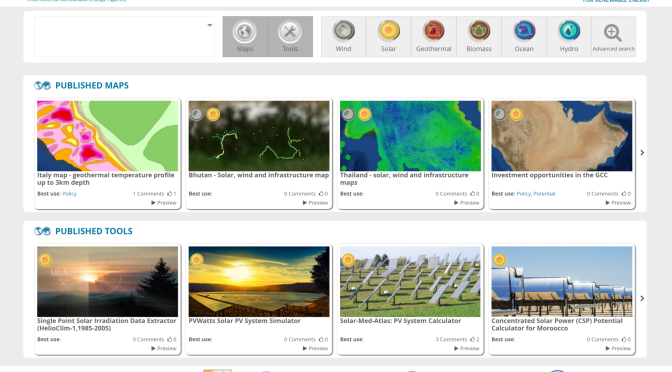Open Solar-Med-Atlas PV Calculator thumbnail
This screenshot has width=672, height=372.
[x=411, y=282]
